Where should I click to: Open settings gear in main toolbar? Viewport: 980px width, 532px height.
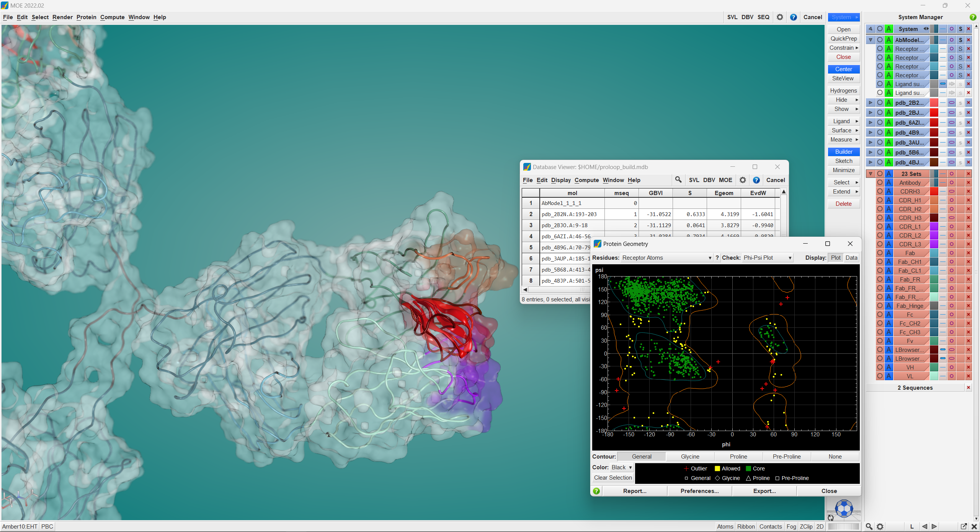tap(780, 17)
